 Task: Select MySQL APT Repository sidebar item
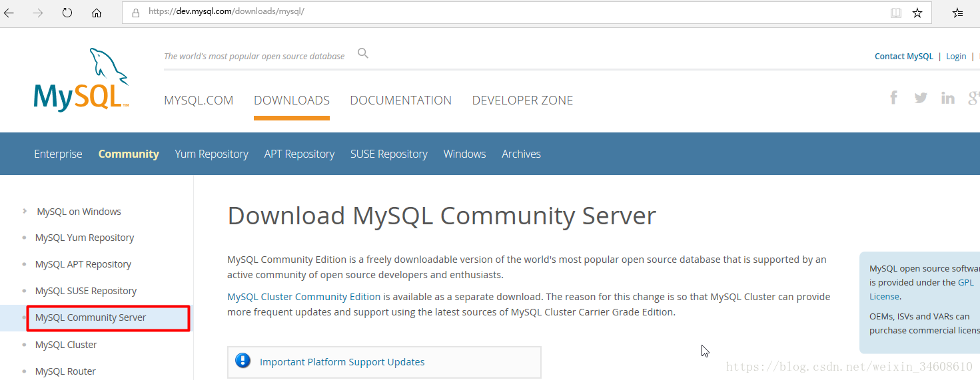83,264
